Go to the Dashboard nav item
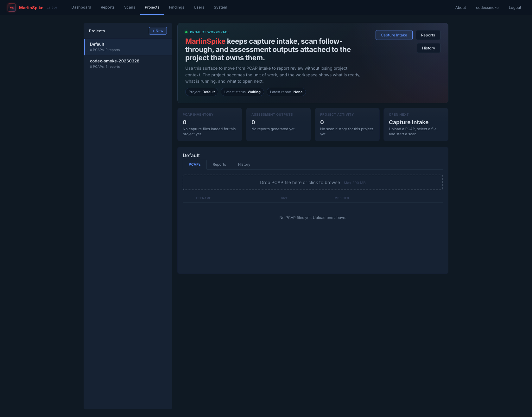Image resolution: width=532 pixels, height=417 pixels. (x=81, y=7)
